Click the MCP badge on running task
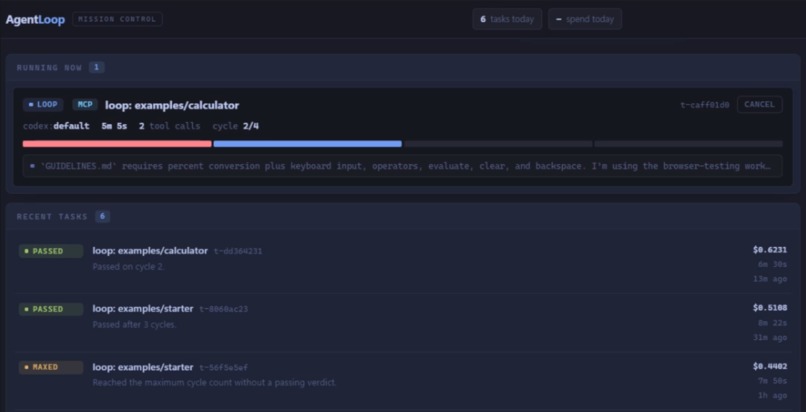806x412 pixels. click(85, 105)
